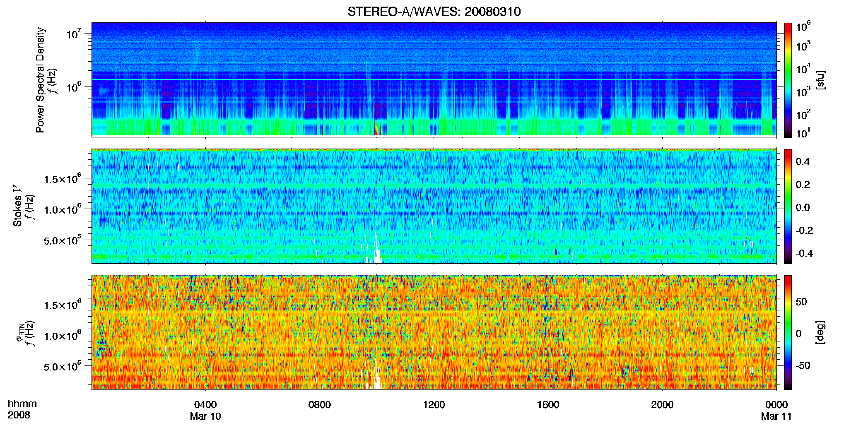Click the 2000 time axis label
The width and height of the screenshot is (868, 447).
[662, 405]
